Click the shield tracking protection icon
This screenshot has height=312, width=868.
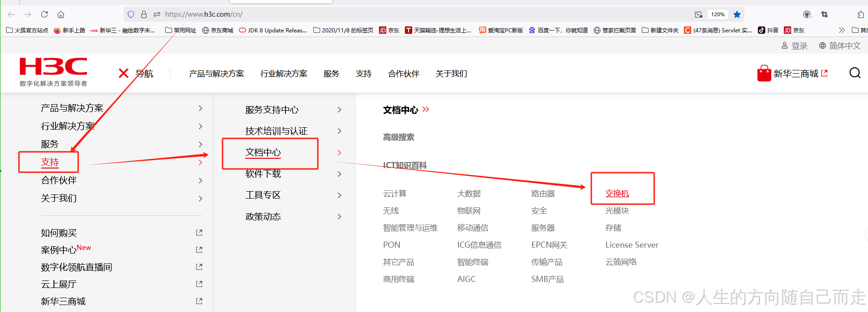131,14
